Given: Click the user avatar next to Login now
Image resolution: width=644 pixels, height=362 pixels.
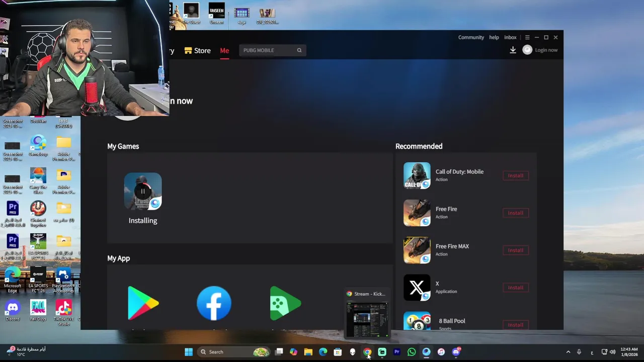Looking at the screenshot, I should pyautogui.click(x=527, y=50).
